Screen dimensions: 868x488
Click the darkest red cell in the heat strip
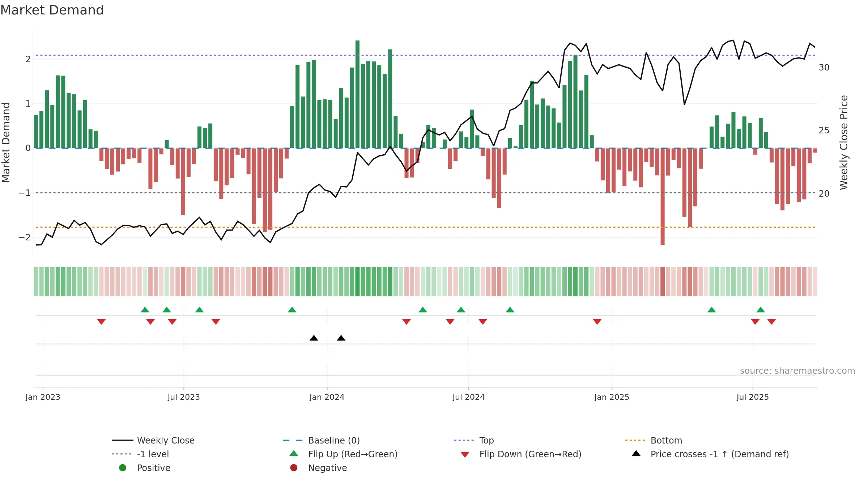tap(663, 282)
